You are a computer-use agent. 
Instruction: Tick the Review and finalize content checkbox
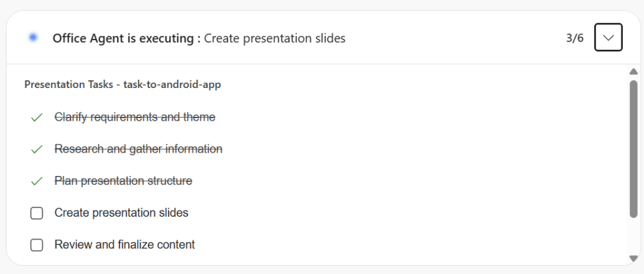pos(37,245)
